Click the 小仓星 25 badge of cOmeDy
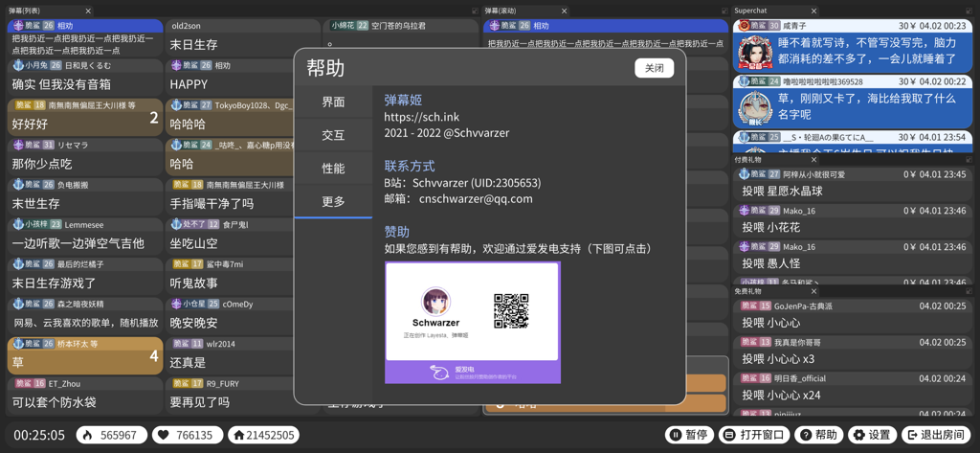 pos(194,305)
